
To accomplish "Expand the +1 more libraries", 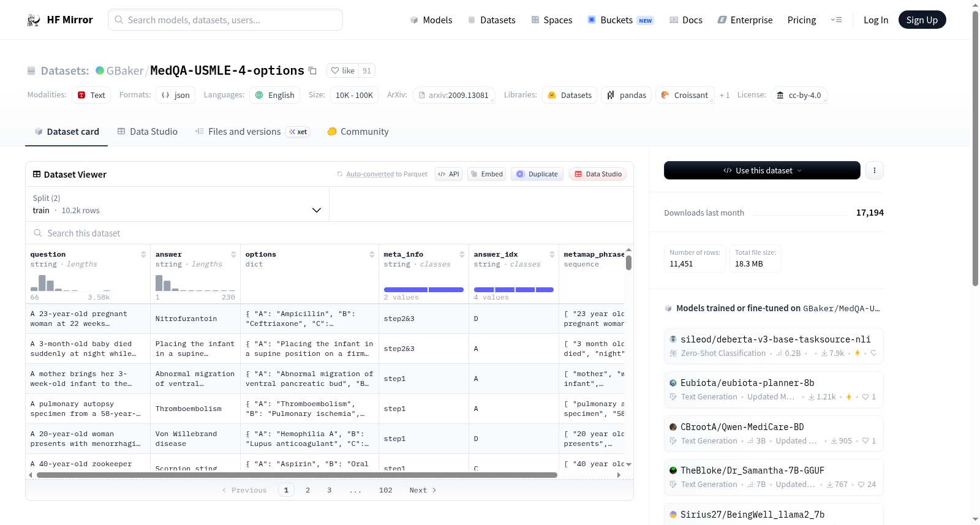I will point(725,96).
